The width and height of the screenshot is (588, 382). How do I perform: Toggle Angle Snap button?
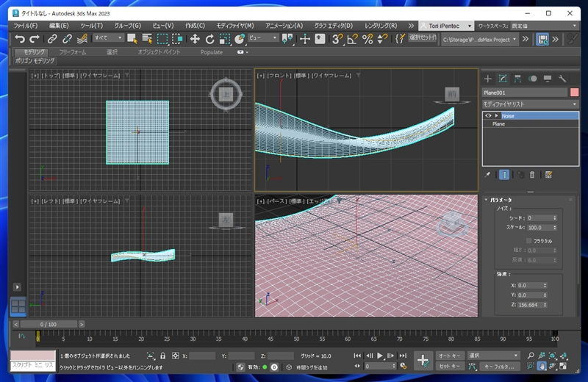tap(353, 39)
